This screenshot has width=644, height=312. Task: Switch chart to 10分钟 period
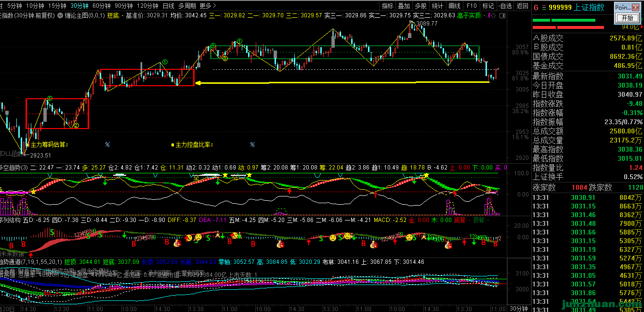[x=35, y=6]
